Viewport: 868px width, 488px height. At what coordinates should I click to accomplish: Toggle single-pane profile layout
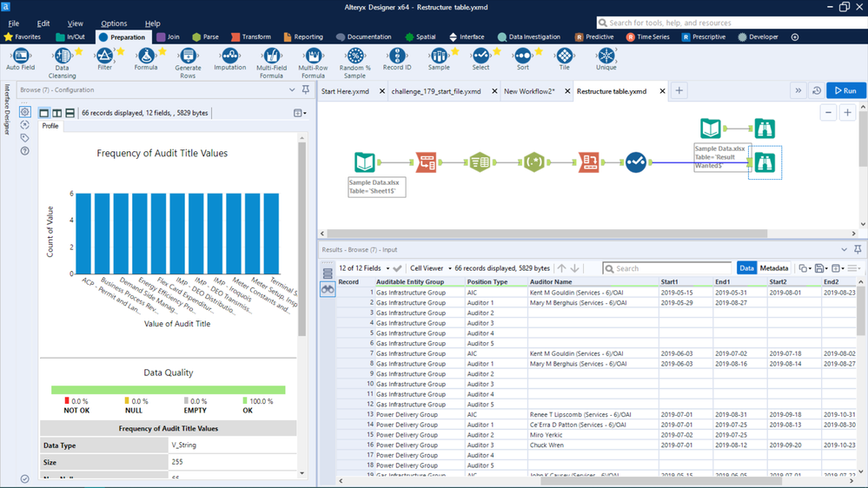coord(44,113)
